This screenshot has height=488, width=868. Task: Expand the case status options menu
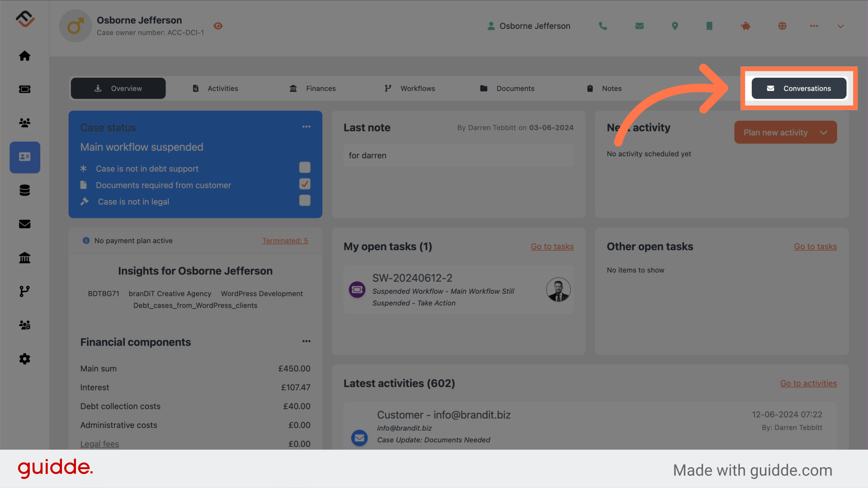tap(306, 127)
